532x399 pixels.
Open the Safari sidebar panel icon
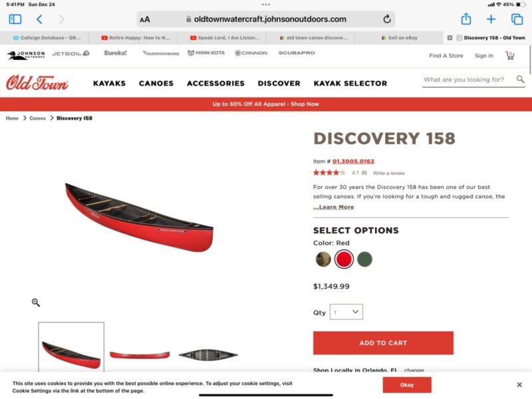pos(15,19)
